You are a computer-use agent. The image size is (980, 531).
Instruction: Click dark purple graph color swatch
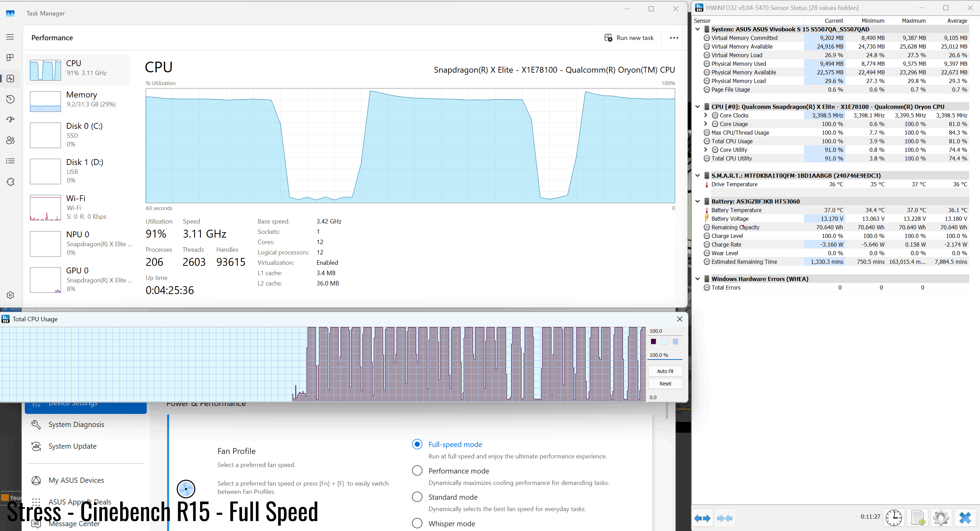coord(653,342)
